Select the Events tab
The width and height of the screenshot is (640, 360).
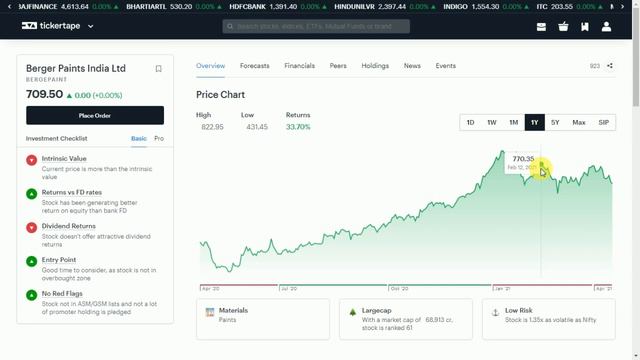(x=446, y=66)
